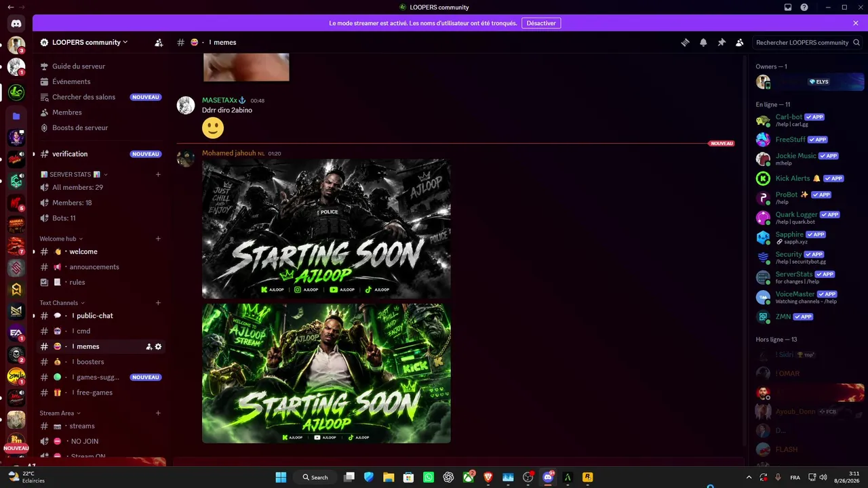
Task: Show hidden system tray icons
Action: 749,477
